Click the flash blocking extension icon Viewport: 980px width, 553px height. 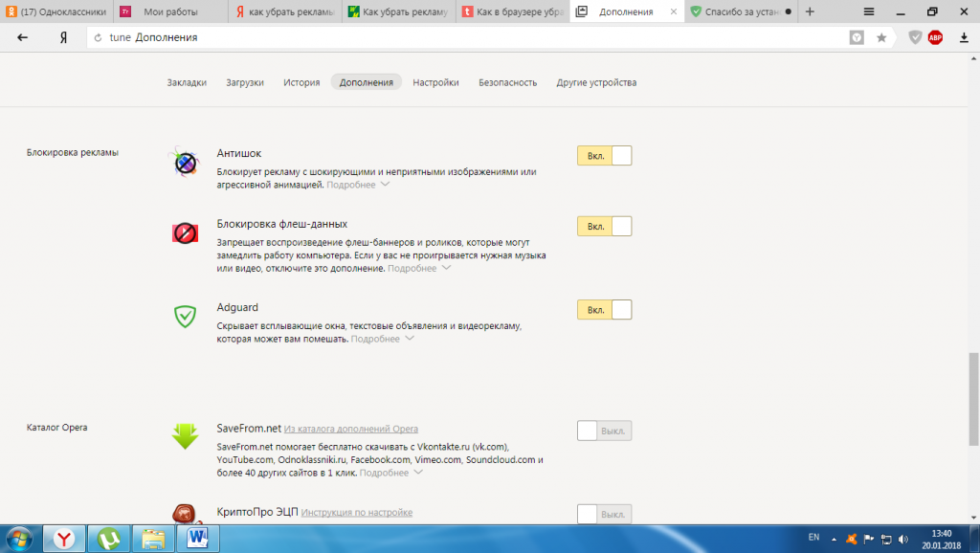tap(185, 233)
